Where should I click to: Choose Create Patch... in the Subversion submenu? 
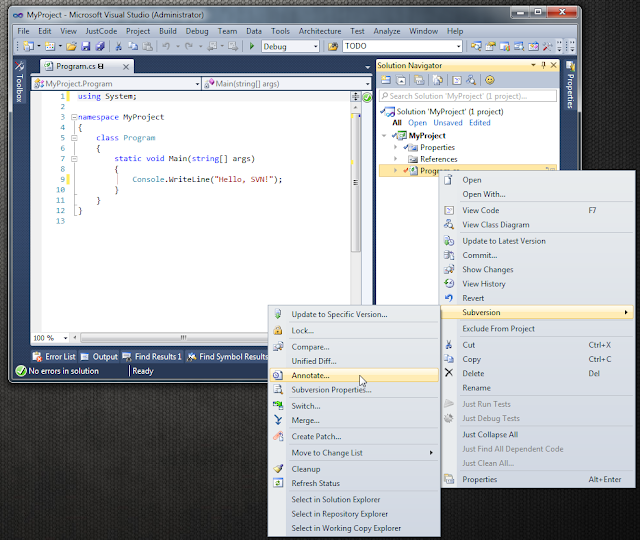click(354, 436)
